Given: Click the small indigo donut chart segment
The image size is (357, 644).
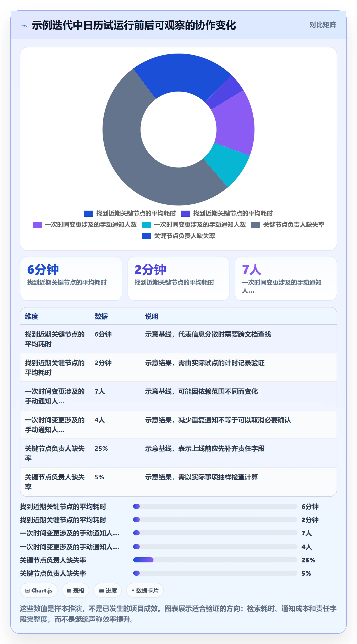Looking at the screenshot, I should tap(225, 93).
